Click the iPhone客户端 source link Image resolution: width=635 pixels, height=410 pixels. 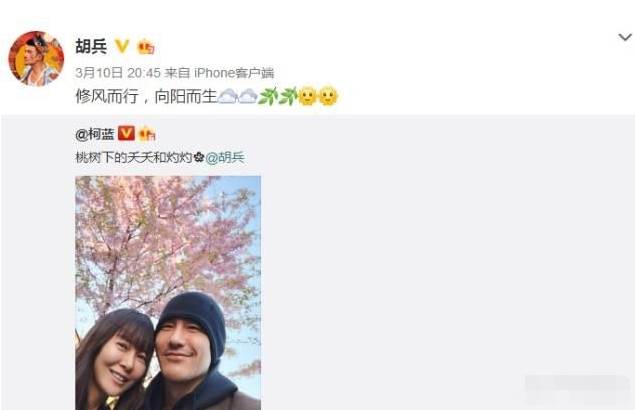[x=234, y=73]
